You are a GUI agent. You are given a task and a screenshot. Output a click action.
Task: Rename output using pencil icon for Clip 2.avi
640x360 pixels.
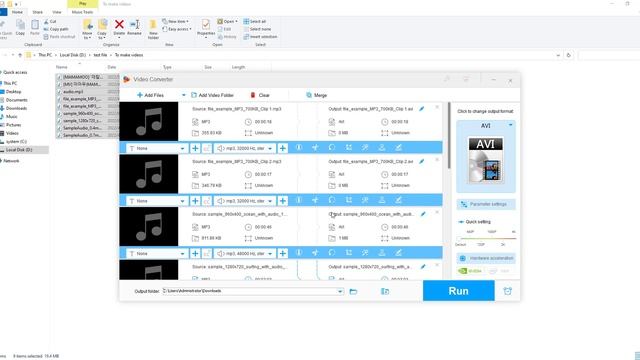click(x=422, y=162)
